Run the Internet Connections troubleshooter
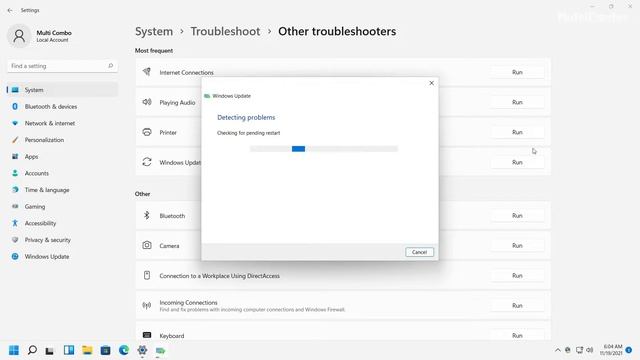The width and height of the screenshot is (640, 360). tap(517, 72)
